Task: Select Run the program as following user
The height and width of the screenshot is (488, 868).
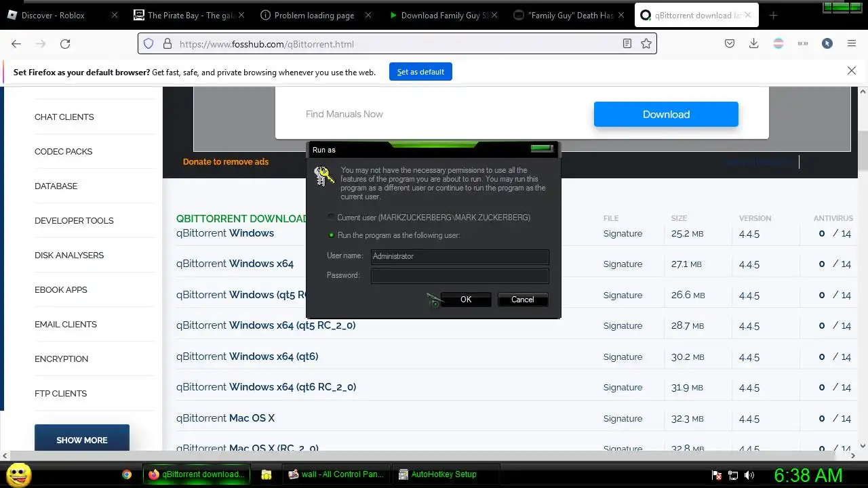Action: (x=331, y=235)
